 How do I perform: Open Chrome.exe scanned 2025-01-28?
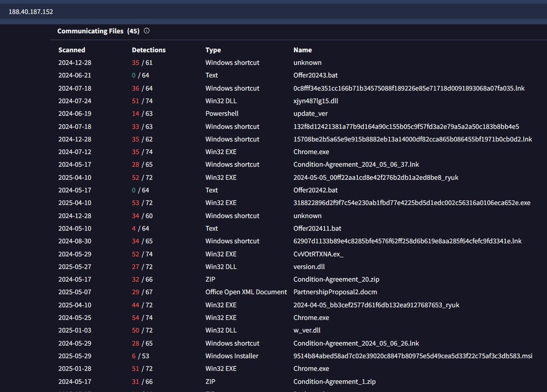(311, 369)
